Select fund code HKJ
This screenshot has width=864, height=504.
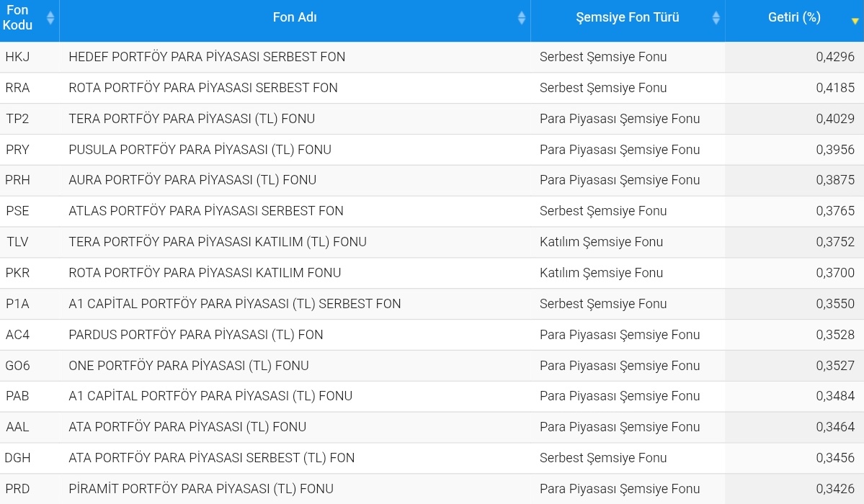(x=17, y=57)
